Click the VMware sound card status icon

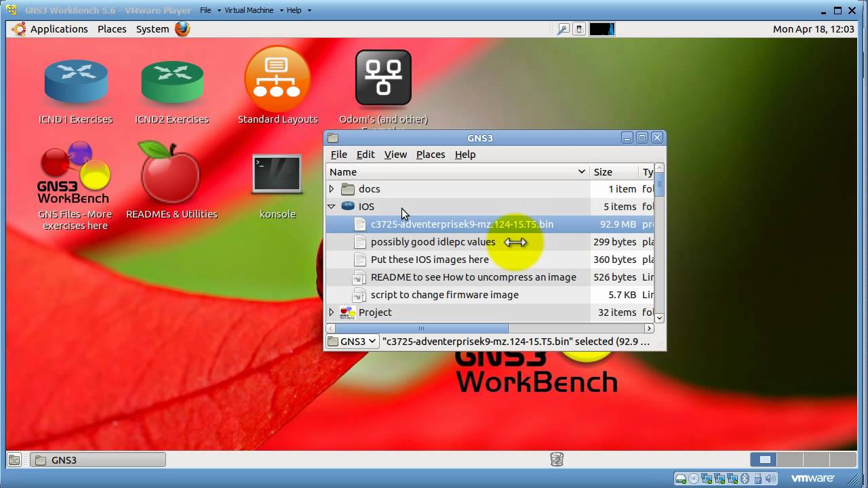(x=770, y=479)
